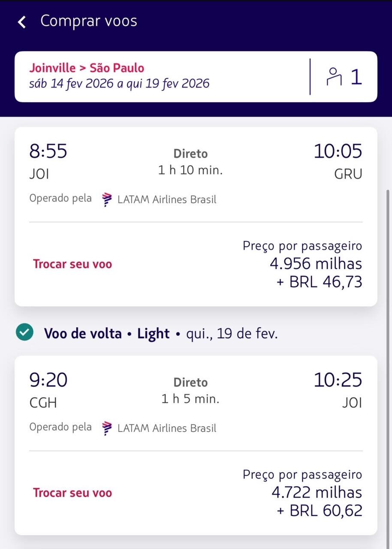Screen dimensions: 392x549
Task: Tap the Direto 1 h 10 min label
Action: pyautogui.click(x=190, y=162)
